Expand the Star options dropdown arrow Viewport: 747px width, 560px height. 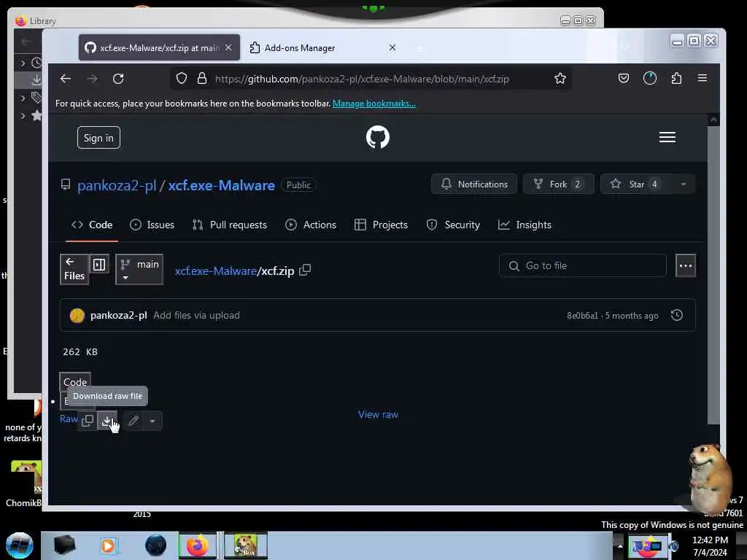tap(684, 184)
